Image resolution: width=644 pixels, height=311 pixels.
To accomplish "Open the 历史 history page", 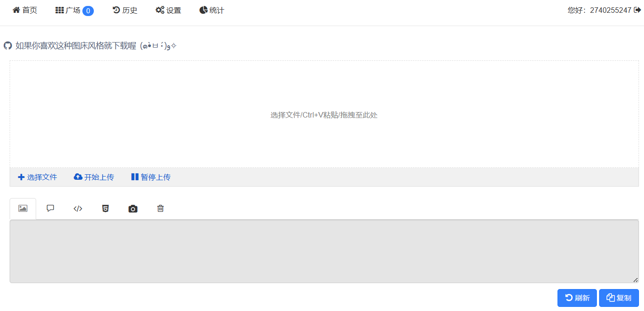I will 125,10.
